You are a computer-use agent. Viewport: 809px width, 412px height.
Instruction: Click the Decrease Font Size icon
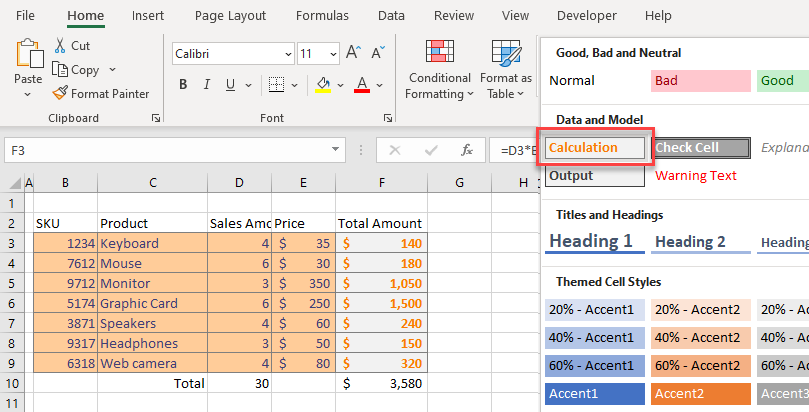[377, 53]
